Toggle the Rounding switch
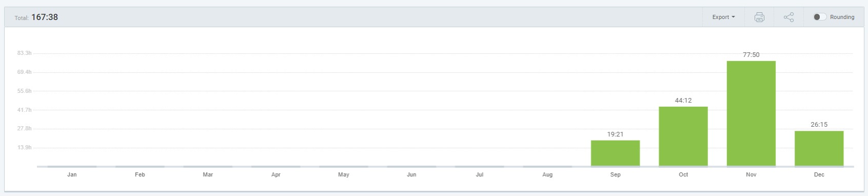Image resolution: width=868 pixels, height=196 pixels. [x=820, y=17]
